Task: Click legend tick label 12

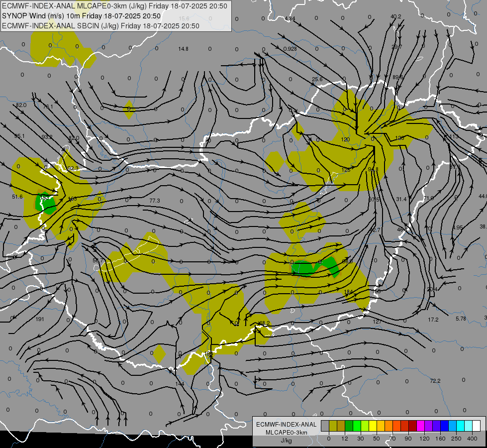Action: coord(345,439)
